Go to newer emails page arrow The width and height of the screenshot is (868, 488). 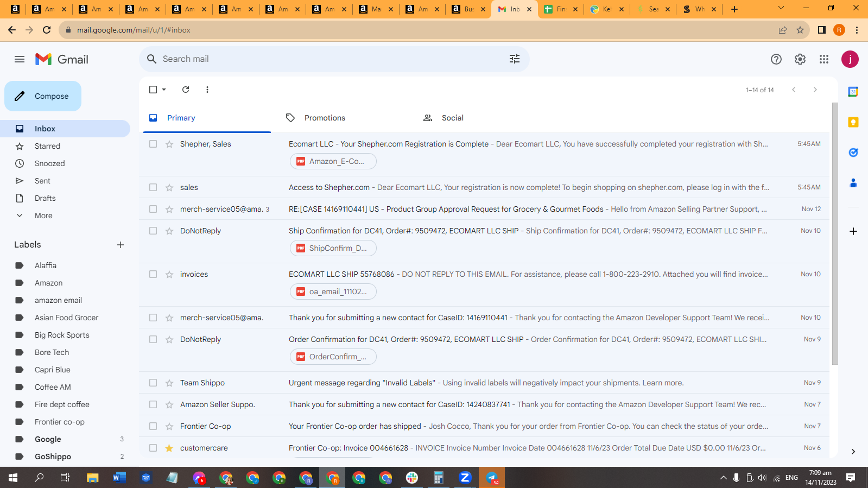[x=794, y=90]
